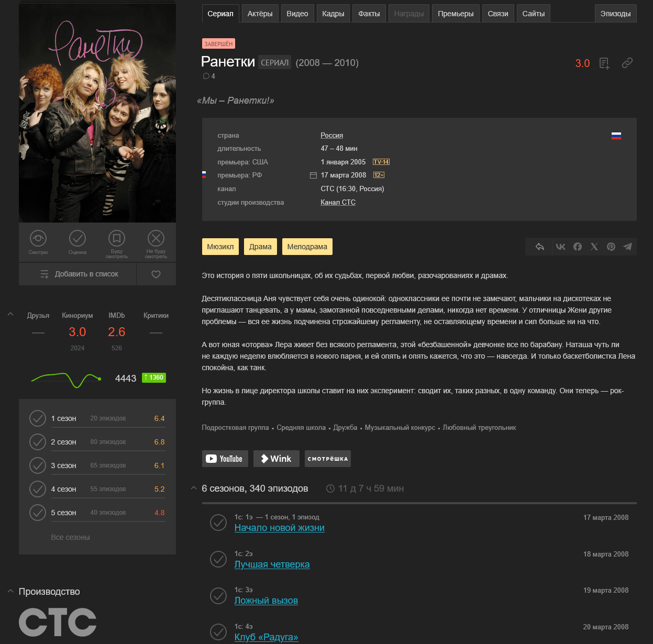
Task: Mark season 1 as watched
Action: coord(38,418)
